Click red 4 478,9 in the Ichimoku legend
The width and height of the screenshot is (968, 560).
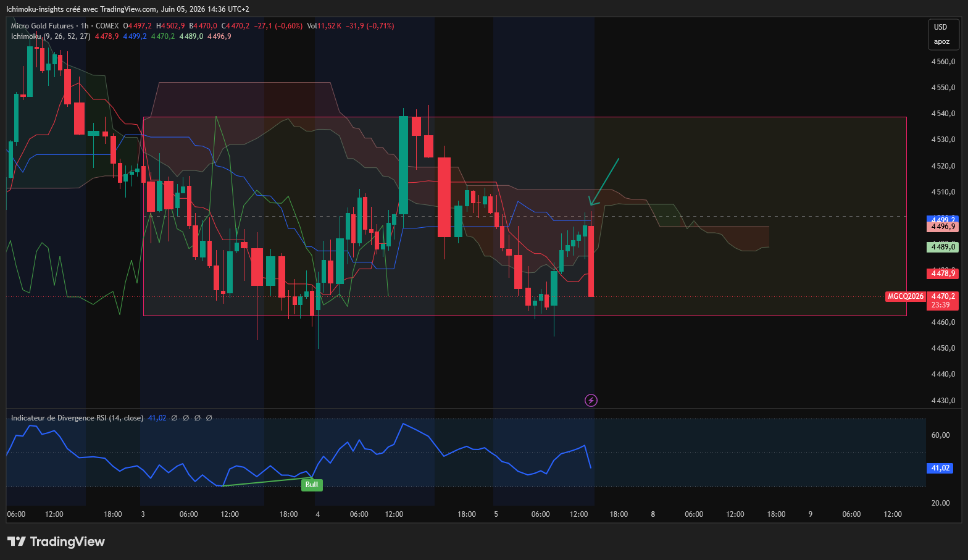[x=107, y=36]
